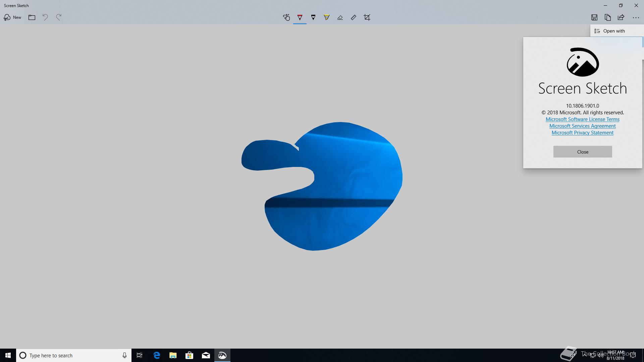
Task: Restore down the Screen Sketch window
Action: (x=621, y=5)
